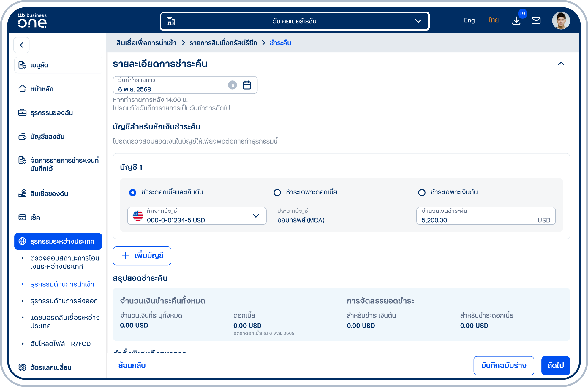
Task: Click document icon beside เมนูลัด
Action: click(x=22, y=65)
